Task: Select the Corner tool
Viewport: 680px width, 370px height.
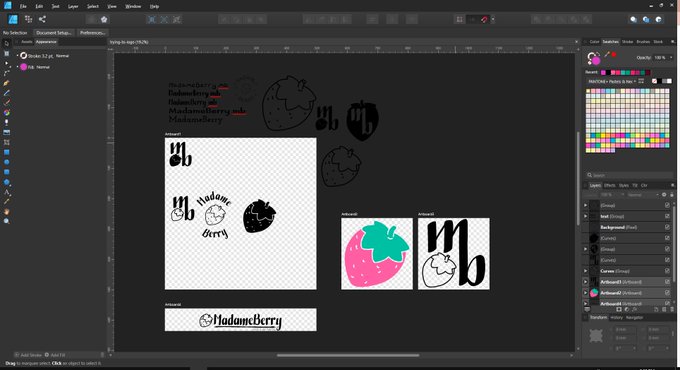Action: [x=7, y=73]
